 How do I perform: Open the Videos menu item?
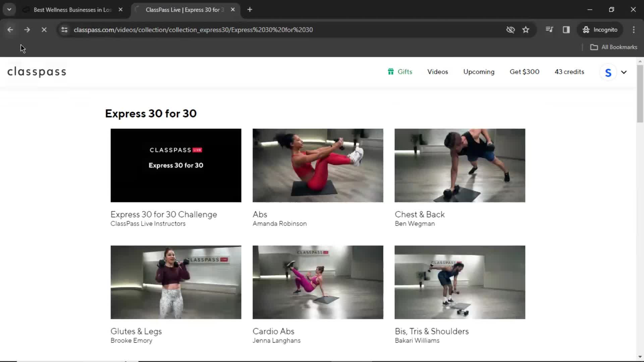tap(437, 72)
